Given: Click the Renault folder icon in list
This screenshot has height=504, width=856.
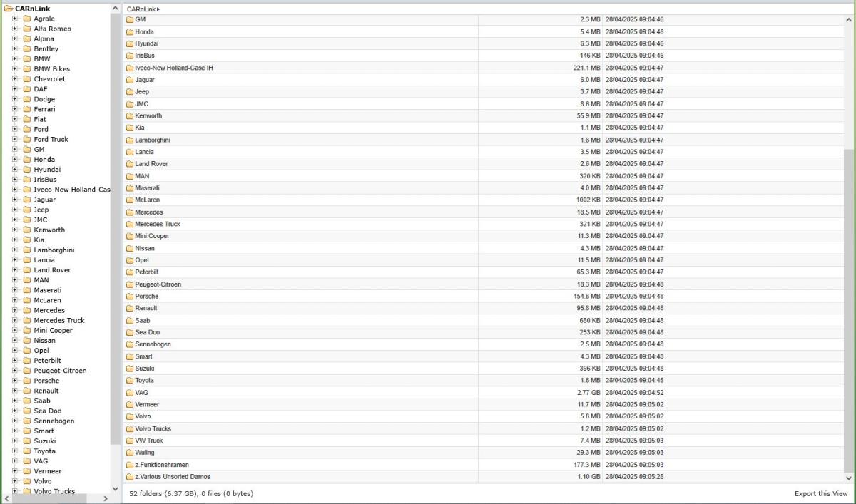Looking at the screenshot, I should click(x=130, y=308).
